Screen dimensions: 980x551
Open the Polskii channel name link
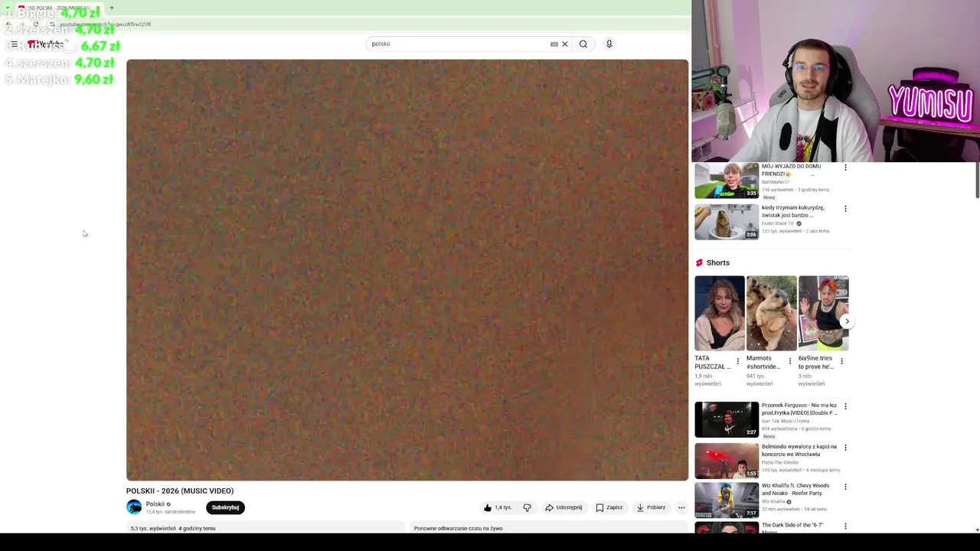click(x=155, y=504)
